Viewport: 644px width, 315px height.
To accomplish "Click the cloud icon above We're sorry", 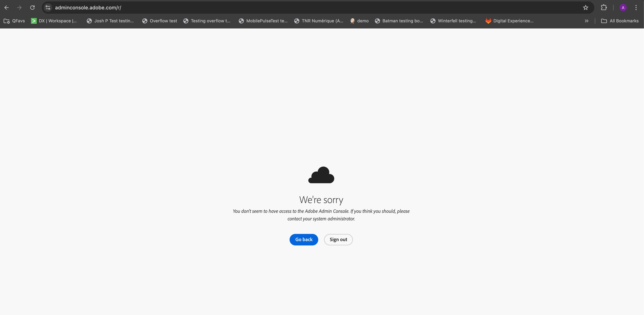I will coord(321,175).
